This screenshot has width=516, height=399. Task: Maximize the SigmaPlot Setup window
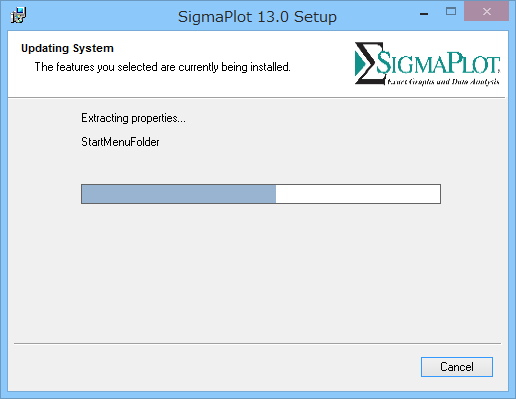(x=451, y=12)
